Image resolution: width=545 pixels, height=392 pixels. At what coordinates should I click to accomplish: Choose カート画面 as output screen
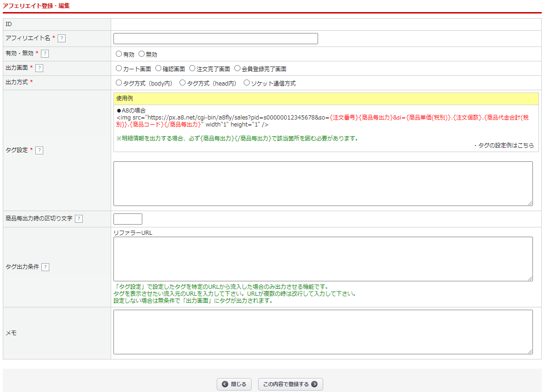(119, 68)
